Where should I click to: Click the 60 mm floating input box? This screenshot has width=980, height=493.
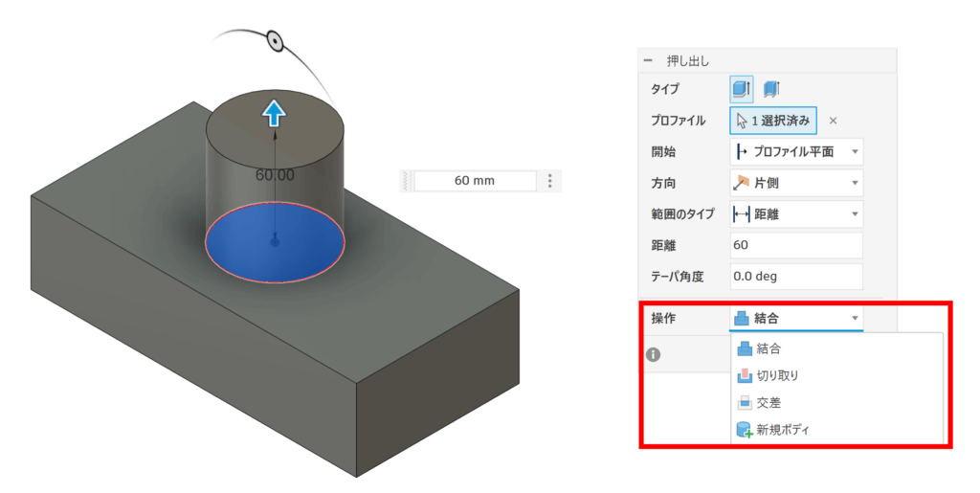click(474, 181)
